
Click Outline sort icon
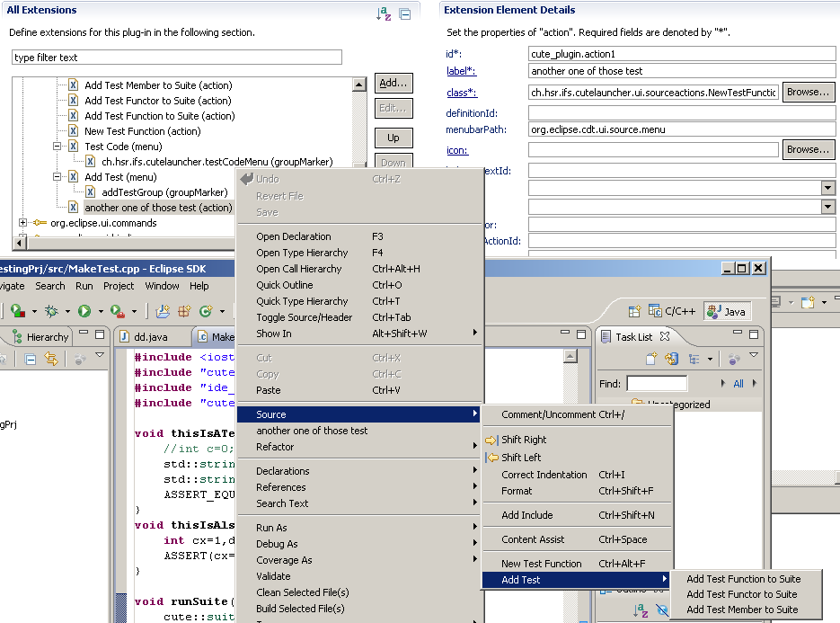tap(641, 610)
